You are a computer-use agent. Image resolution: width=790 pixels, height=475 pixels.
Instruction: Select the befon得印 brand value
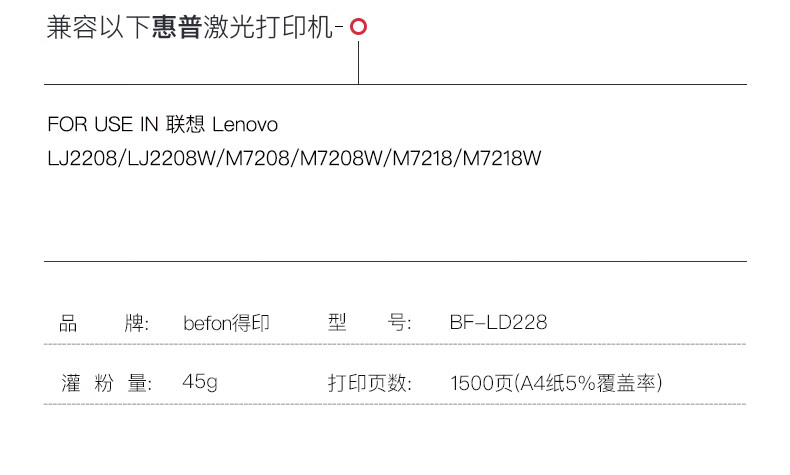click(227, 323)
